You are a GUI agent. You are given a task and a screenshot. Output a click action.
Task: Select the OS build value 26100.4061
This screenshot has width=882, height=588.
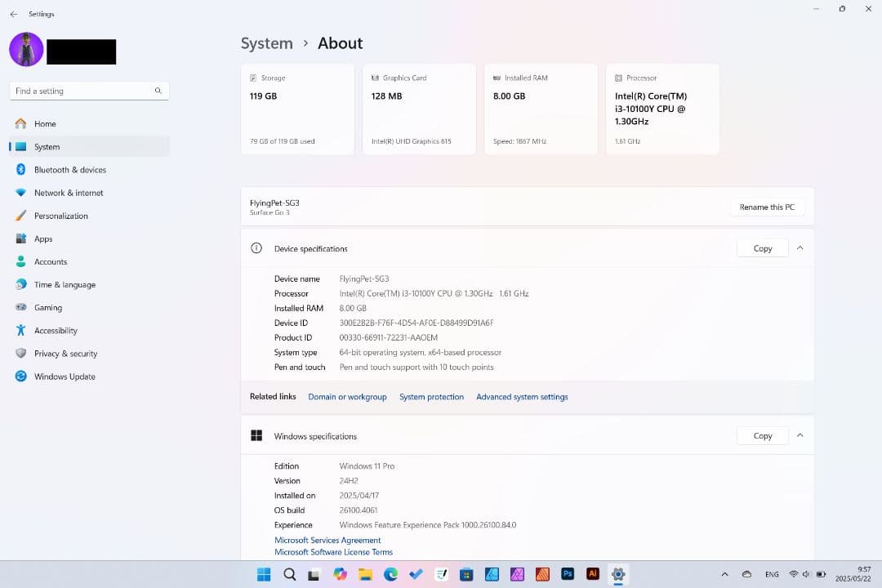359,510
